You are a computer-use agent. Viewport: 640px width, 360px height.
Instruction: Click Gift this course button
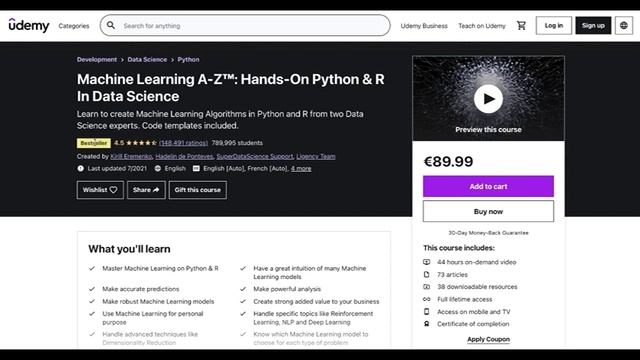tap(198, 190)
